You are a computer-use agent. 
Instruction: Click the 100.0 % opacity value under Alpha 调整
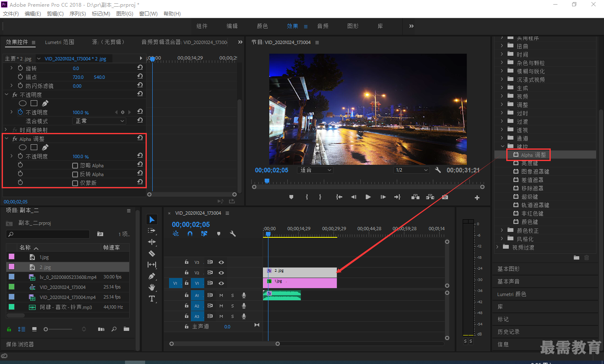click(81, 156)
